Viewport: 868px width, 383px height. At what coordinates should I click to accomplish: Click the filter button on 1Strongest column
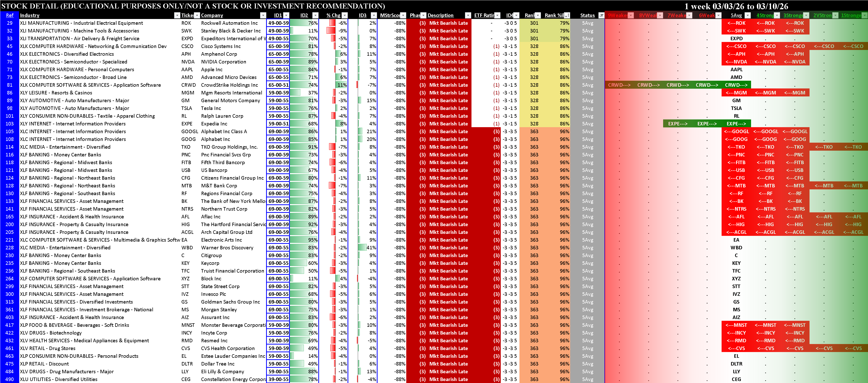coord(865,15)
